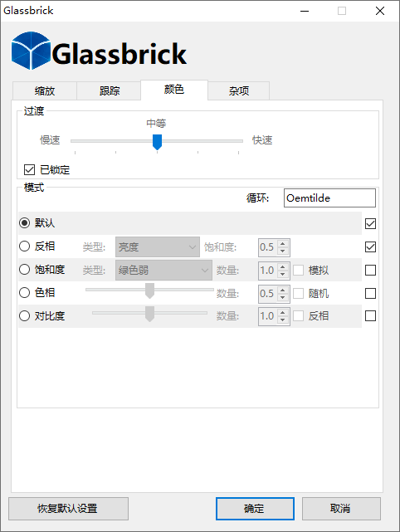Image resolution: width=400 pixels, height=532 pixels.
Task: Switch to the 跟踪 tab
Action: click(109, 90)
